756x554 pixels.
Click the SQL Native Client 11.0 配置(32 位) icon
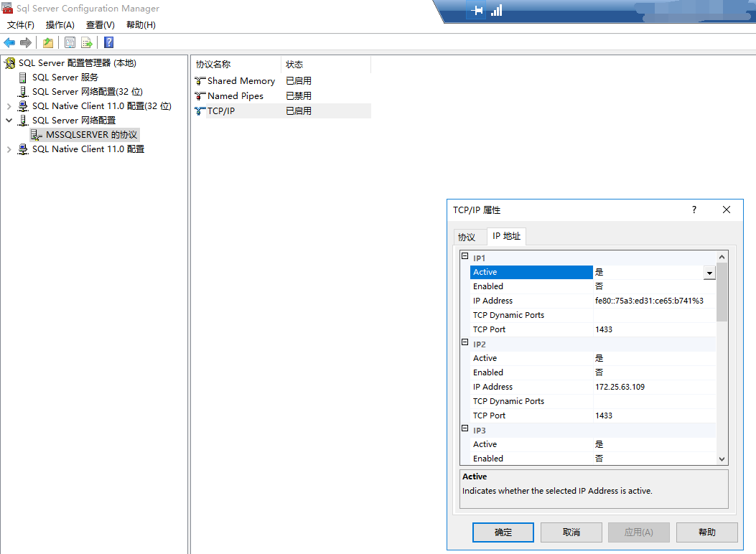(x=23, y=106)
